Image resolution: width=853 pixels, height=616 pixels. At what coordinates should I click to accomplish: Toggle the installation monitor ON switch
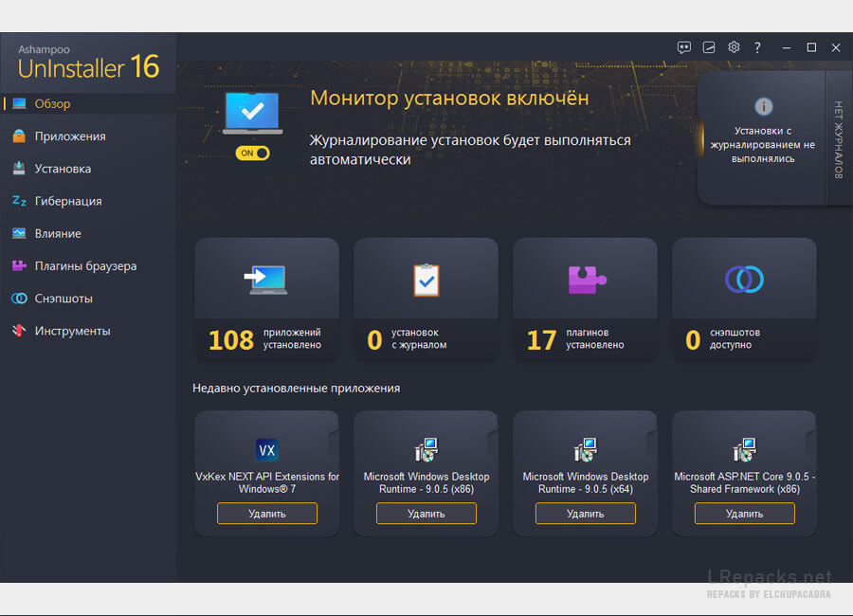pyautogui.click(x=253, y=153)
